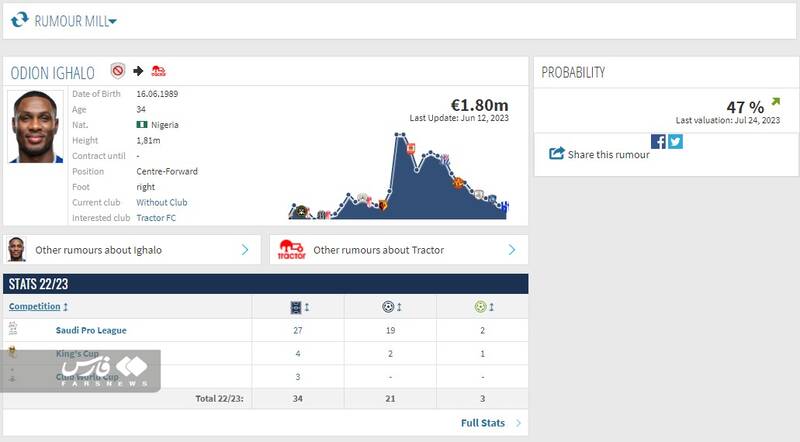Open the Saudi Pro League link
The image size is (800, 442).
(x=91, y=330)
